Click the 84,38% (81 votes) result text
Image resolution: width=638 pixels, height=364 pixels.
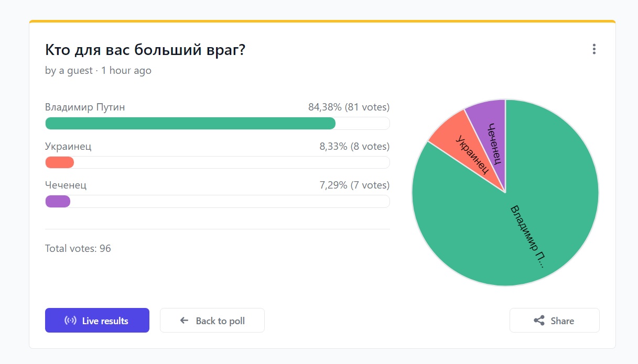[349, 107]
